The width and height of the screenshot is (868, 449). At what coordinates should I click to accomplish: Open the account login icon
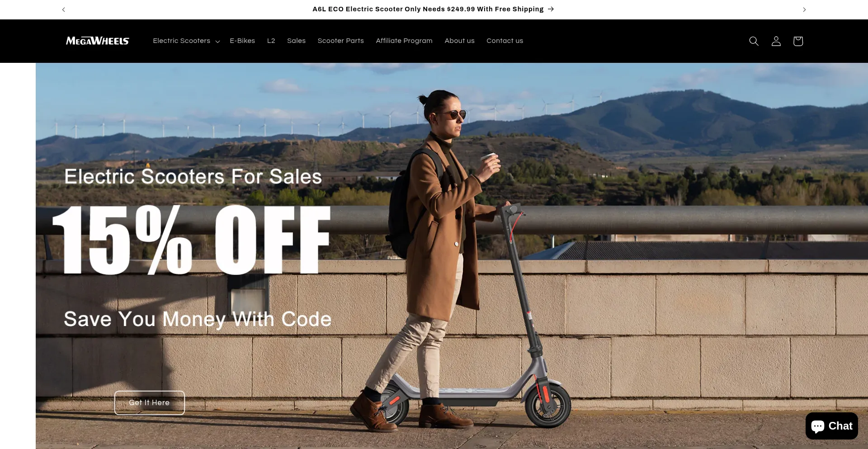coord(776,41)
